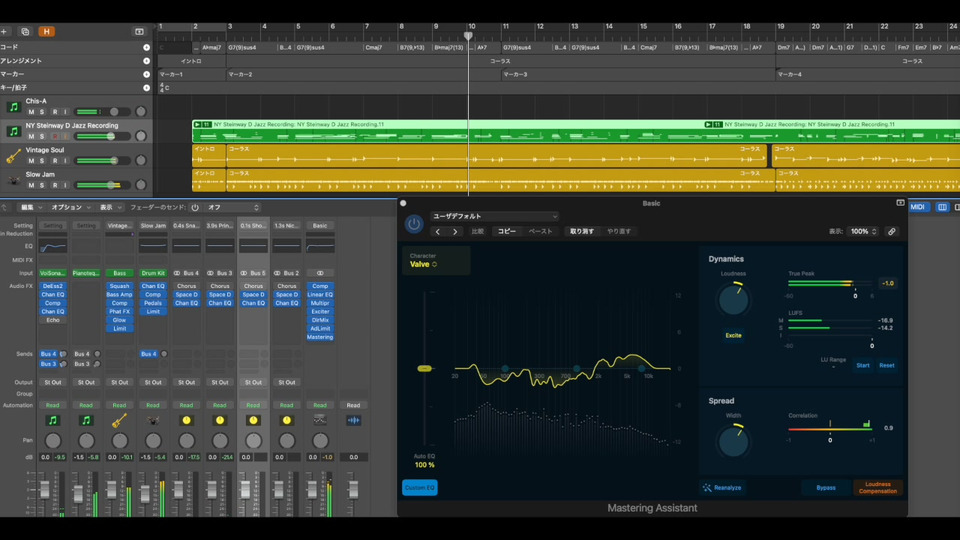
Task: Add a key/time signature via キー/拍子 plus icon
Action: click(x=146, y=88)
